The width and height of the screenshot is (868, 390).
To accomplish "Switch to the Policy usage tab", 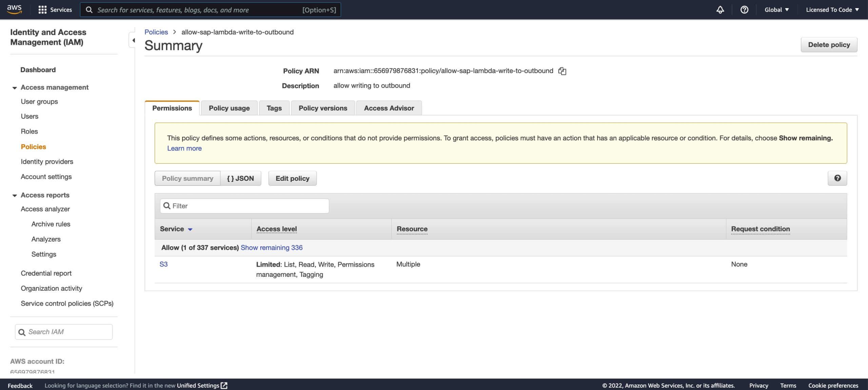I will coord(229,108).
